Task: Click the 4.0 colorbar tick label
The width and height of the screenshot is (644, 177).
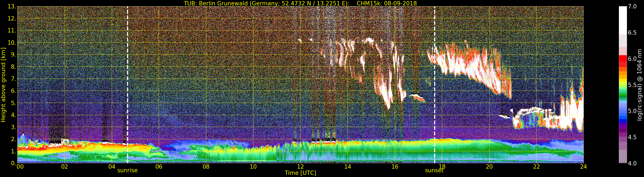Action: click(632, 163)
